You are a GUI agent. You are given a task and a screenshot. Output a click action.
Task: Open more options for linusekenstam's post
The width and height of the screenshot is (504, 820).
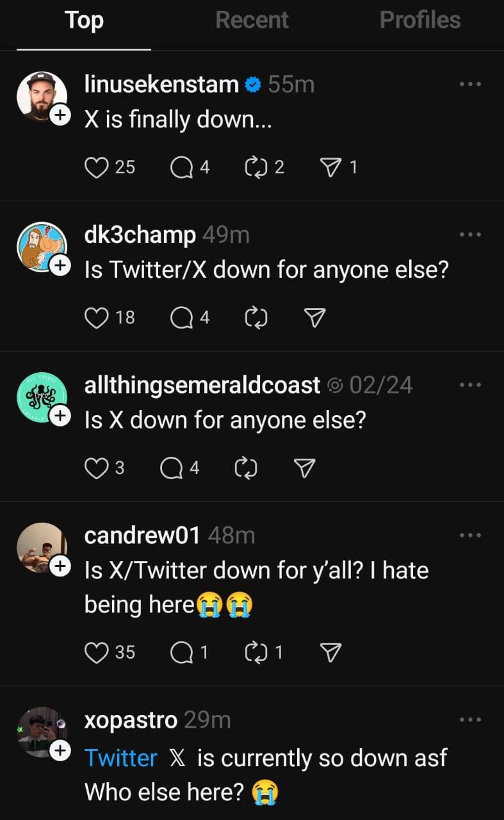tap(470, 84)
